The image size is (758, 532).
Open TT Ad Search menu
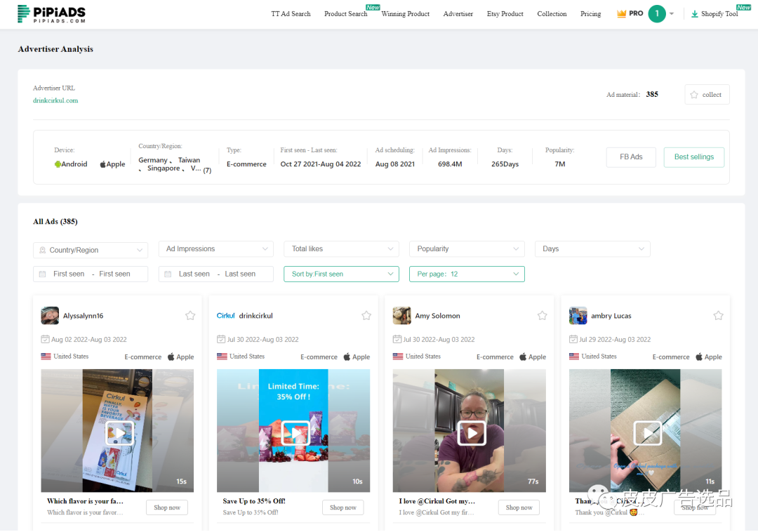coord(291,14)
